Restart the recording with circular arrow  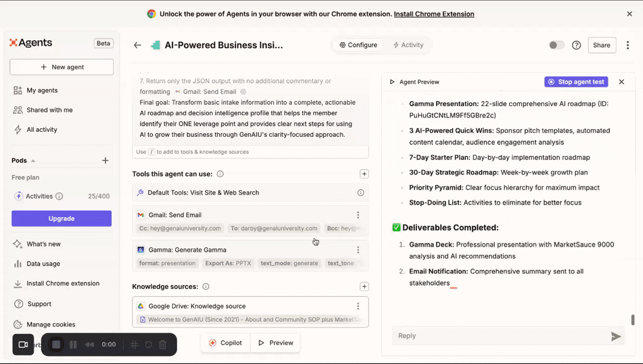pyautogui.click(x=148, y=345)
